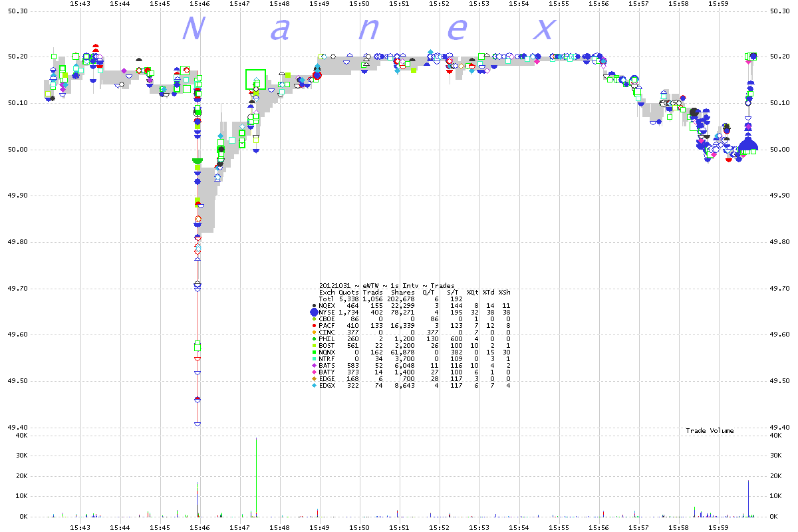The height and width of the screenshot is (532, 798).
Task: Select the NQNX shares value '61,878'
Action: [x=402, y=352]
